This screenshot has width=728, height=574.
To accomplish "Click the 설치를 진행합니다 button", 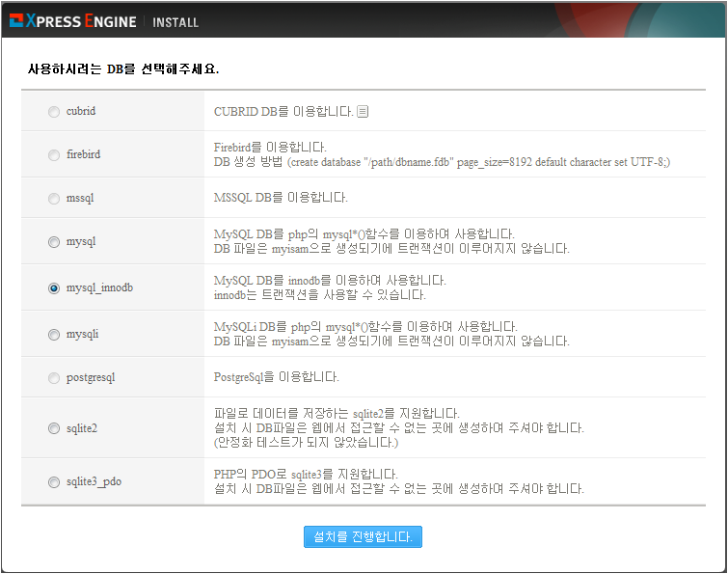I will pyautogui.click(x=363, y=536).
